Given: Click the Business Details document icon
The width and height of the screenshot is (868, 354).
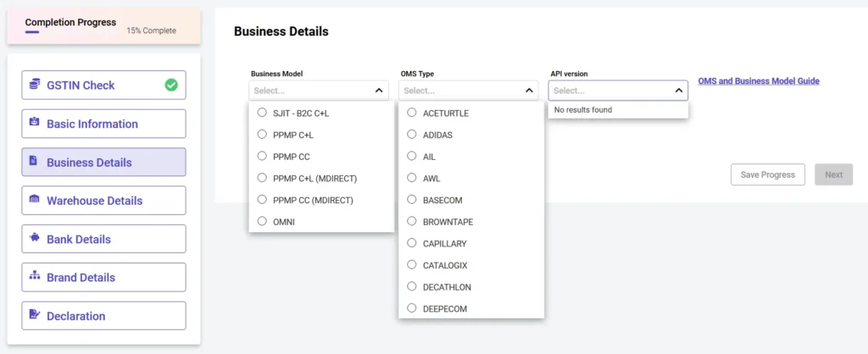Looking at the screenshot, I should tap(33, 161).
